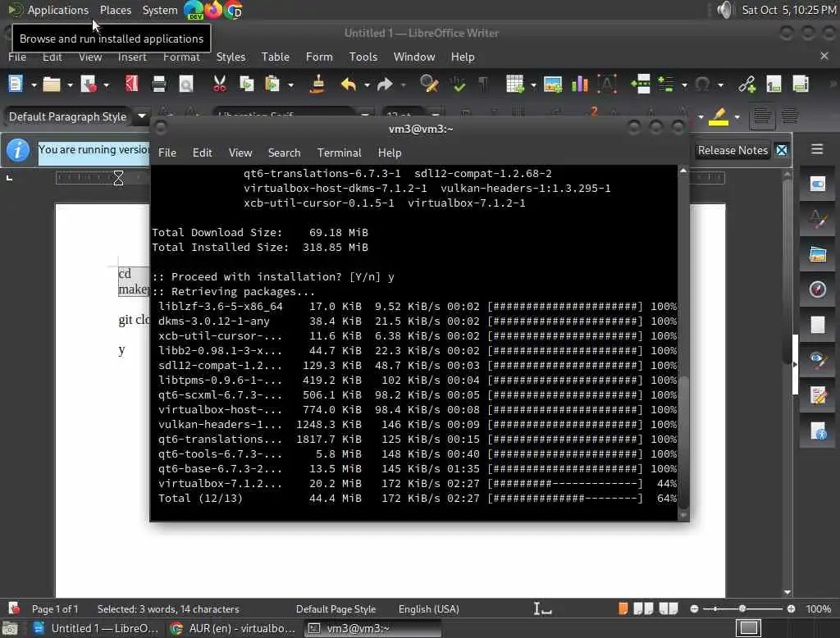Click the volume speaker icon in panel

point(724,10)
